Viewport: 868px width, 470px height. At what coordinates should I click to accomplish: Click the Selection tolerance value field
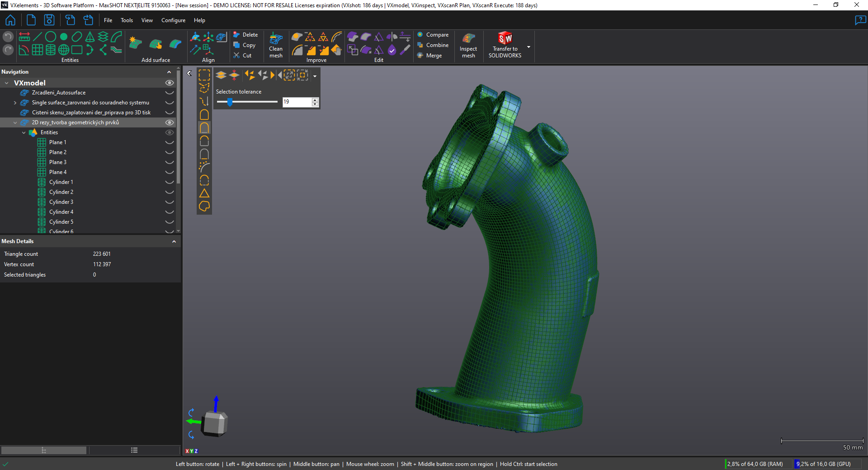pos(297,102)
